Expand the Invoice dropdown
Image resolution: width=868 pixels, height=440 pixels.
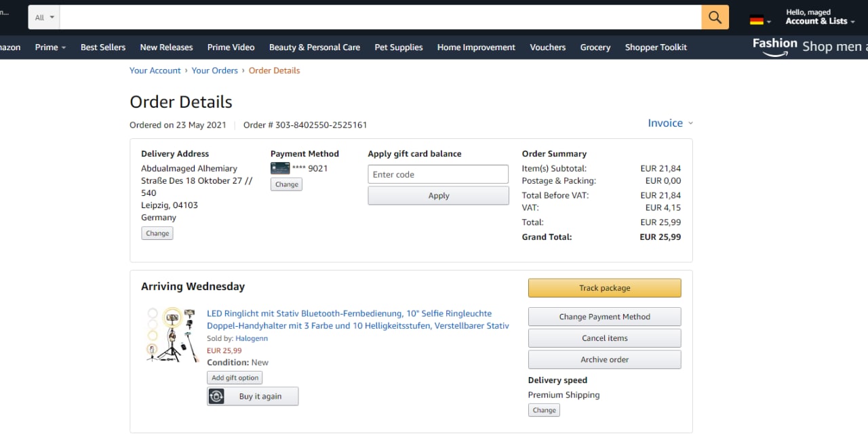pos(670,123)
